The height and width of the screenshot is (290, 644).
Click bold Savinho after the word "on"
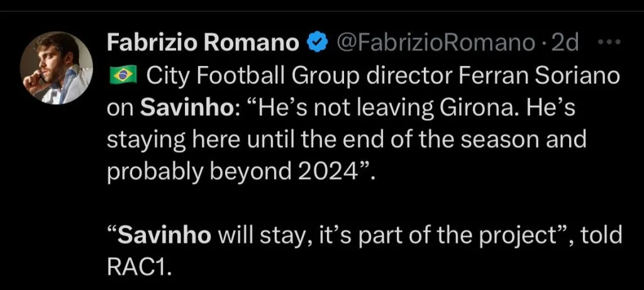tap(181, 109)
